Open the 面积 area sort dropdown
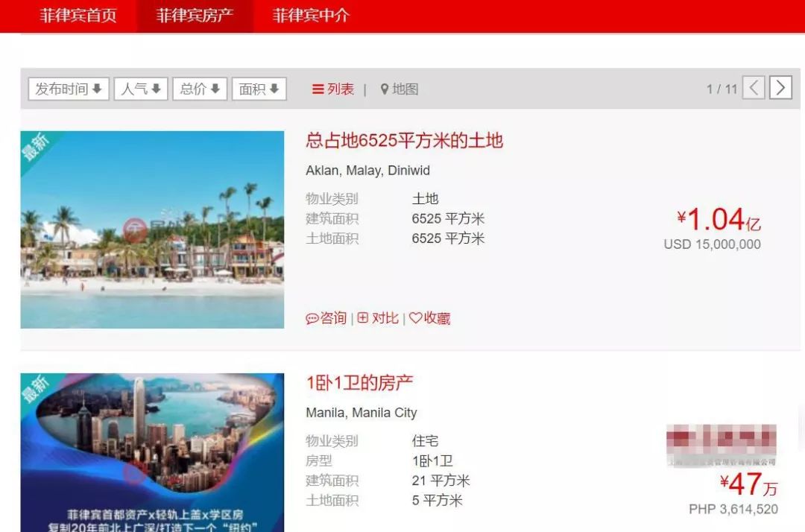 (x=259, y=88)
